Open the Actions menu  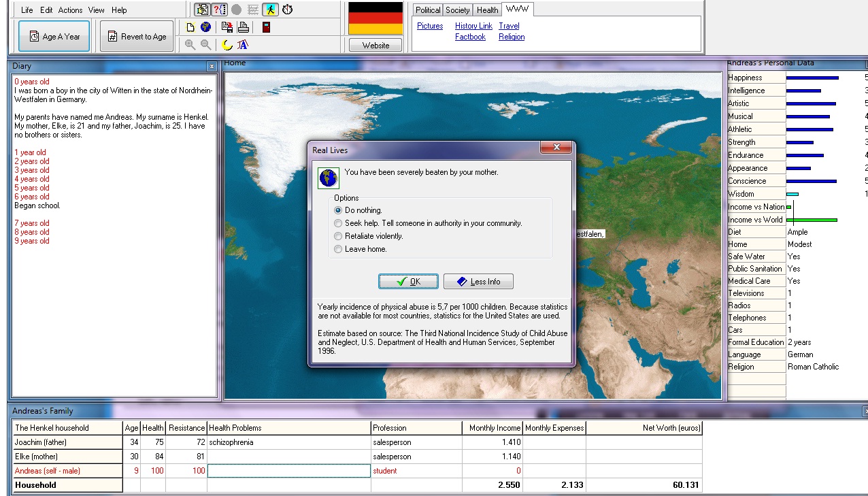[x=70, y=10]
